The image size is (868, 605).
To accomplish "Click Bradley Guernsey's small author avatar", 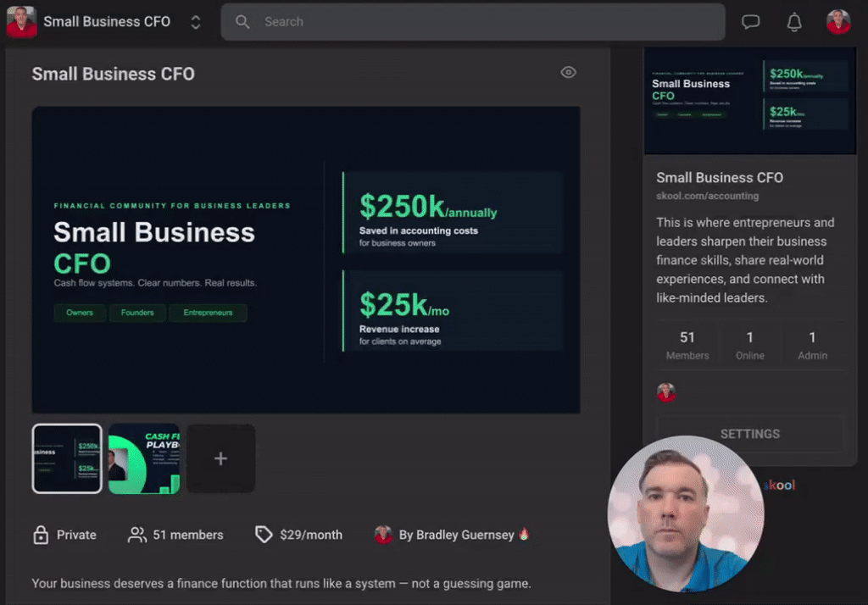I will coord(383,535).
